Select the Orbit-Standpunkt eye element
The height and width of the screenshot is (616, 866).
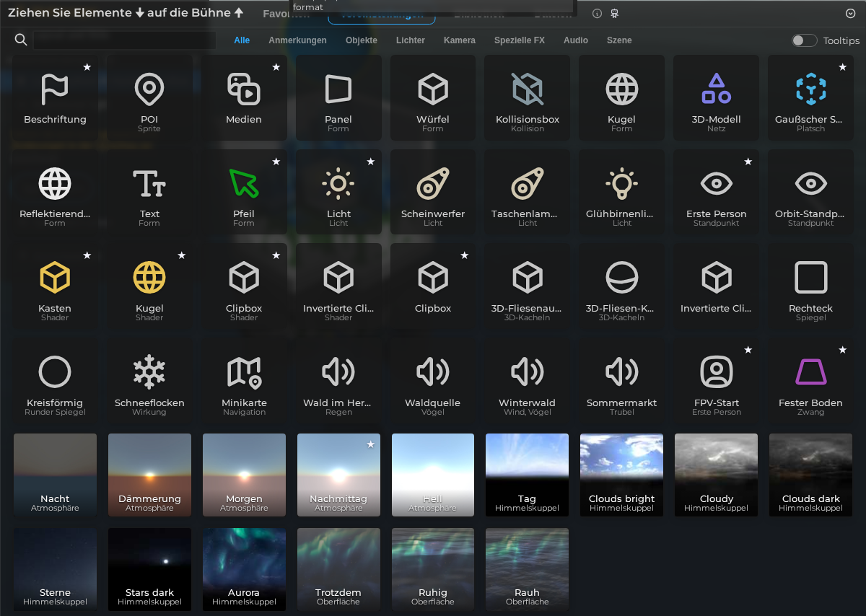(x=811, y=192)
